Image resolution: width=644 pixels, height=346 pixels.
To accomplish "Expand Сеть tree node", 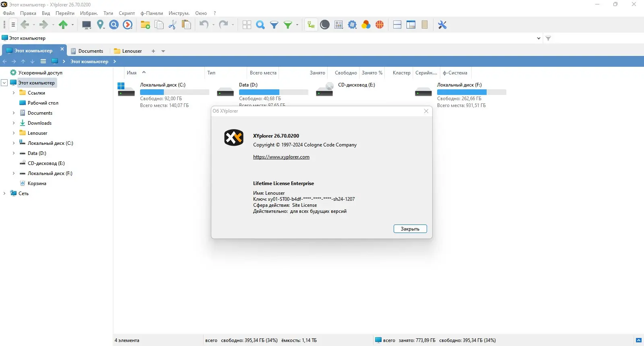I will (x=4, y=194).
